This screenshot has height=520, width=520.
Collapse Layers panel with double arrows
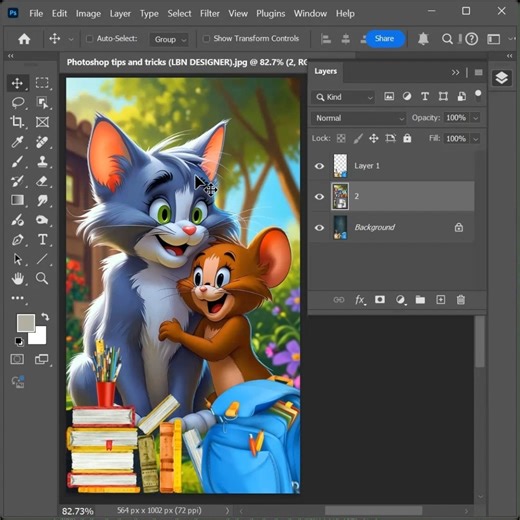455,72
